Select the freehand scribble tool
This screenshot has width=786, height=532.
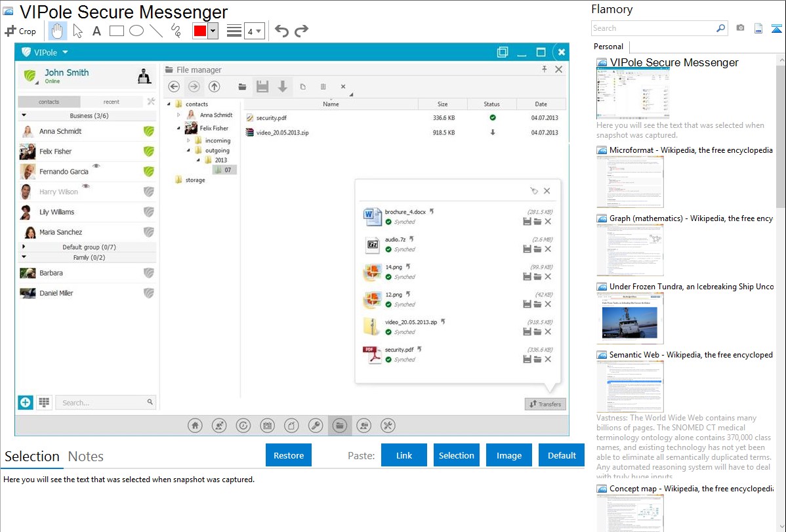pyautogui.click(x=176, y=31)
